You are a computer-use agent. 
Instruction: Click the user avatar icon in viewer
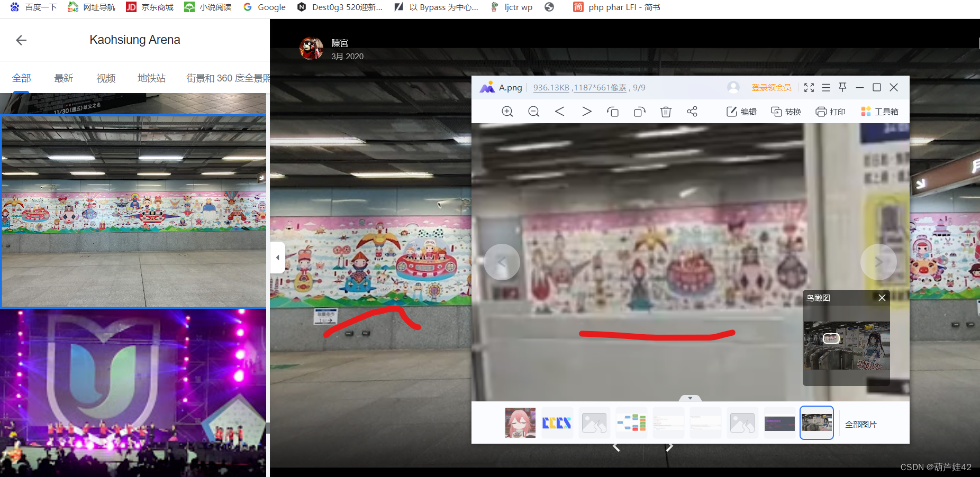click(733, 88)
